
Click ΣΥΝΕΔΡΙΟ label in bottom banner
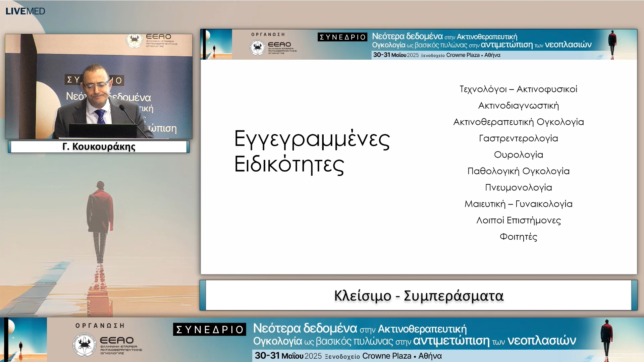pyautogui.click(x=210, y=329)
